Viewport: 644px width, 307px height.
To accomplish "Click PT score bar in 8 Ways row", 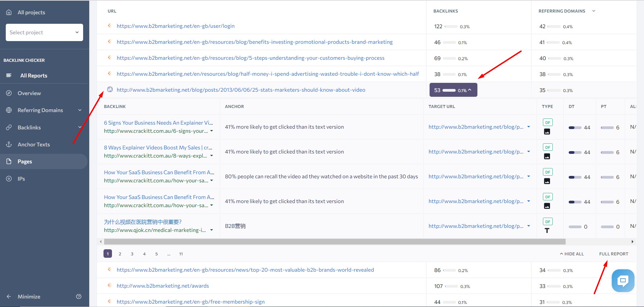I will pos(607,152).
